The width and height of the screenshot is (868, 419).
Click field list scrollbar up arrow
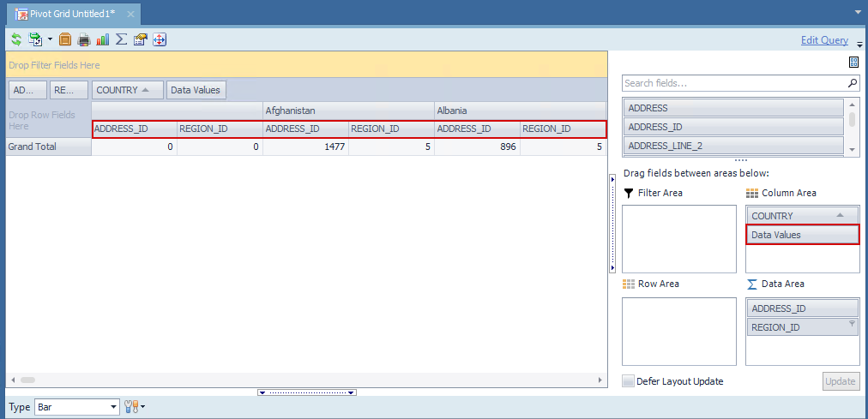852,105
